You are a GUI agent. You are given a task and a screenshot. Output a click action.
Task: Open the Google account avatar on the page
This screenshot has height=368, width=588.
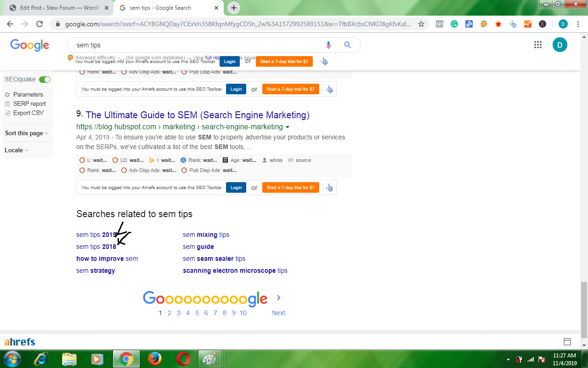click(560, 45)
